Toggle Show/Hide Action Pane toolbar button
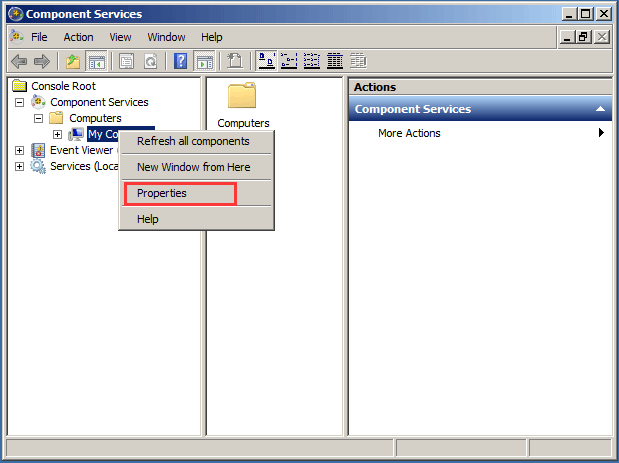 pyautogui.click(x=204, y=61)
